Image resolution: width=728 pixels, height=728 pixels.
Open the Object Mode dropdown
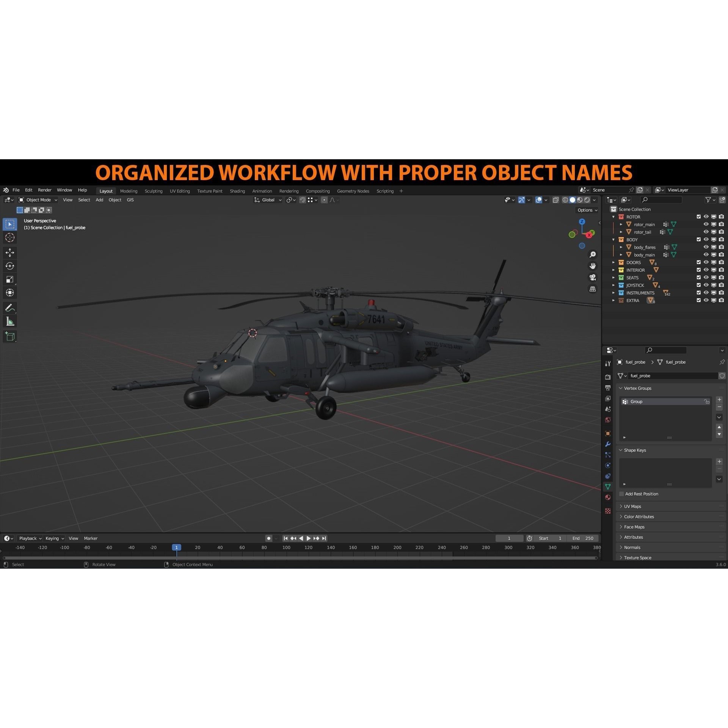click(x=38, y=200)
